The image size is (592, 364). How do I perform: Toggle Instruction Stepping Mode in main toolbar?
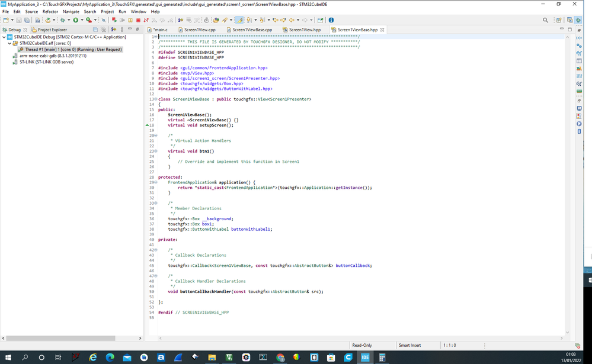181,20
